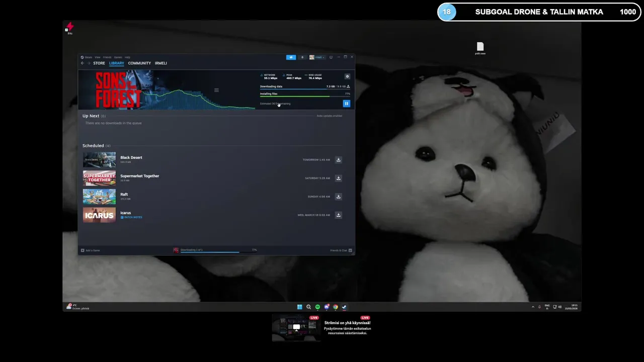The image size is (644, 362).
Task: Go forward with the right arrow
Action: click(89, 63)
